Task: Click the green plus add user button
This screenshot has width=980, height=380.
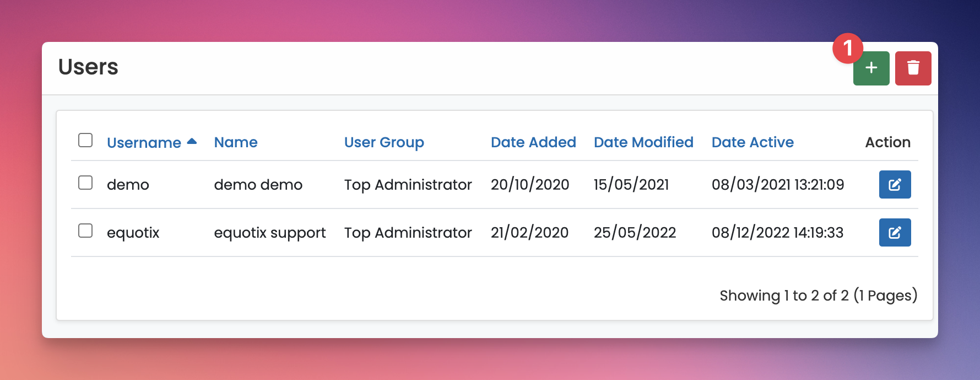Action: 871,68
